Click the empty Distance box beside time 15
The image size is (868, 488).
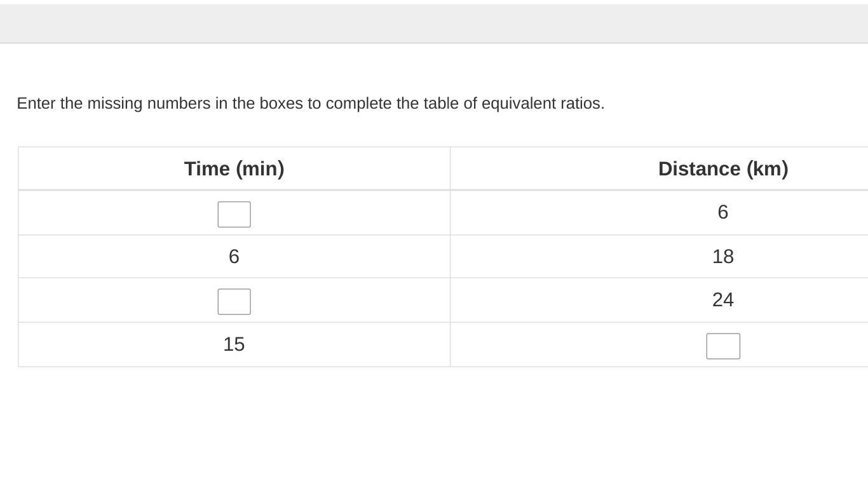point(723,346)
